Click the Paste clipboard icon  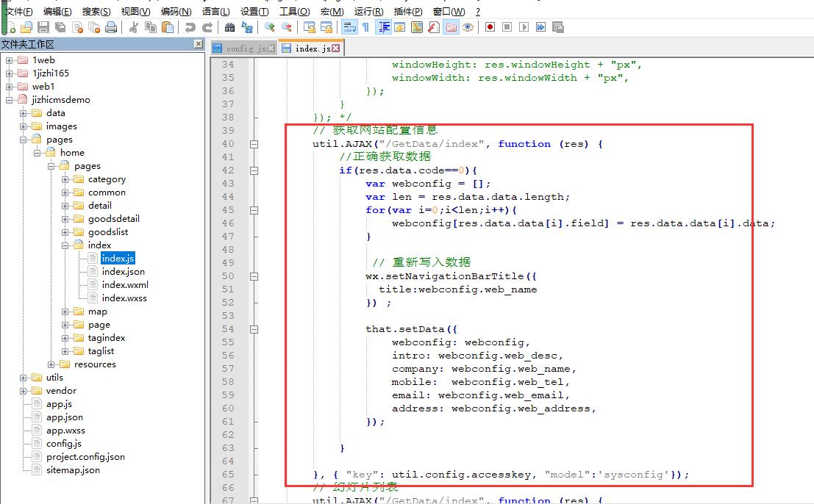pyautogui.click(x=168, y=27)
